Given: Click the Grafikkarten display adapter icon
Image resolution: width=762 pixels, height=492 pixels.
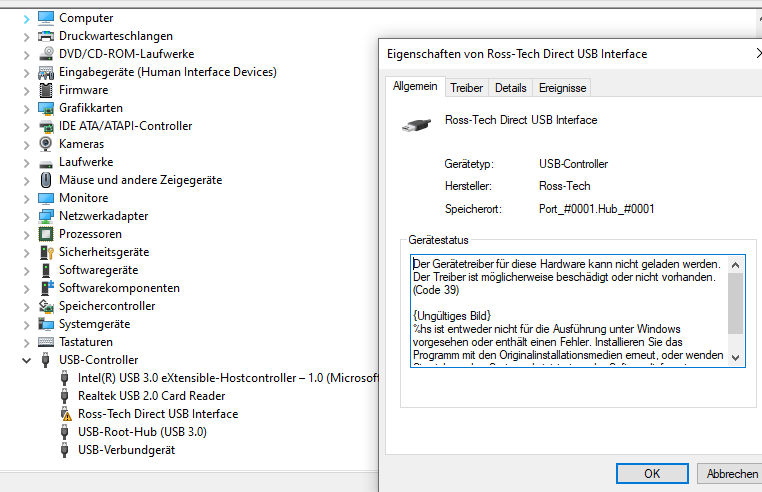Looking at the screenshot, I should click(x=46, y=108).
